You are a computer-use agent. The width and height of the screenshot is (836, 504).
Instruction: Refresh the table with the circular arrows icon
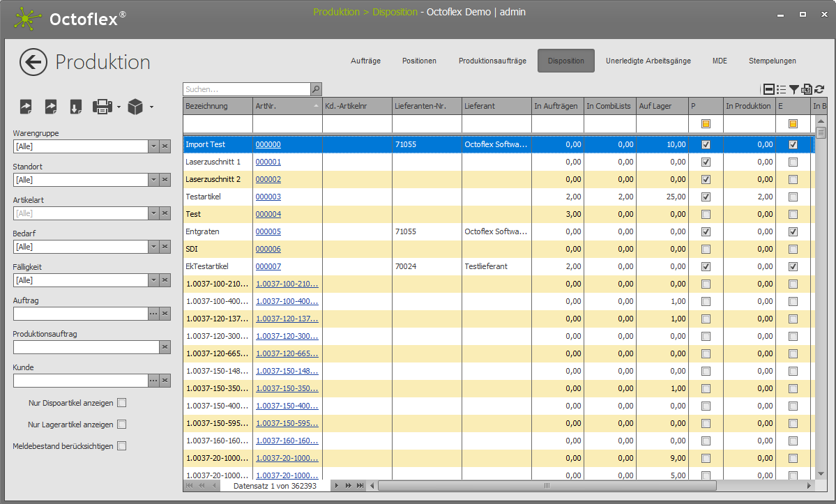click(819, 89)
